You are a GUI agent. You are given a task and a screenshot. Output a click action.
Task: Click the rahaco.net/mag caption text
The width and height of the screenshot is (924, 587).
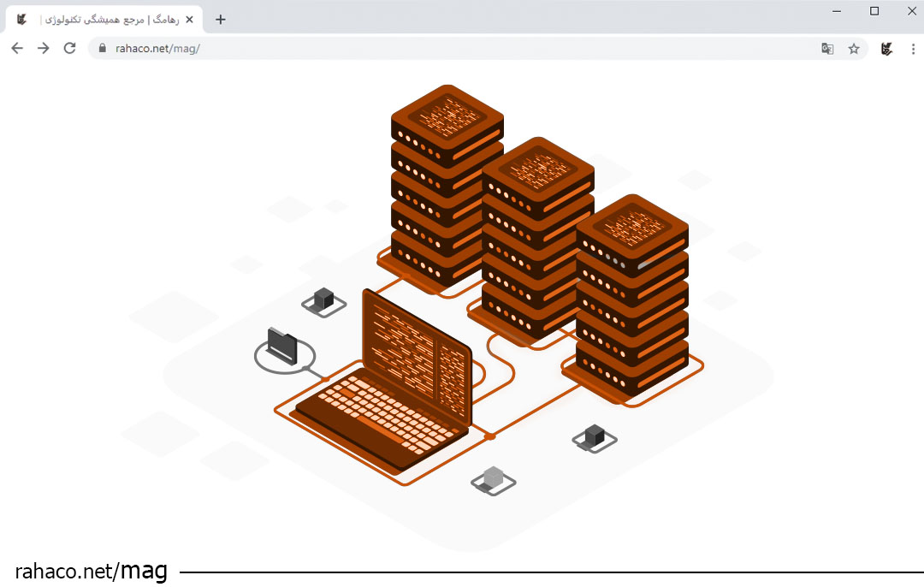[x=91, y=571]
